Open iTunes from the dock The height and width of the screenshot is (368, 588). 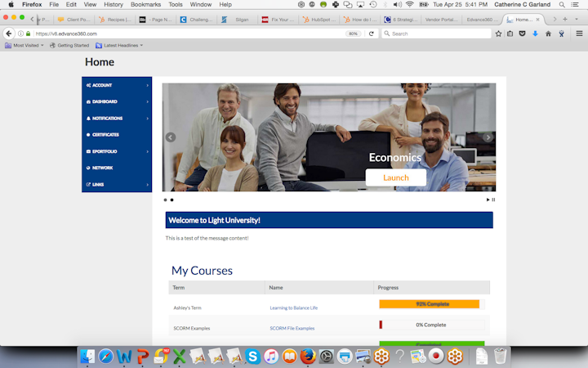point(271,356)
